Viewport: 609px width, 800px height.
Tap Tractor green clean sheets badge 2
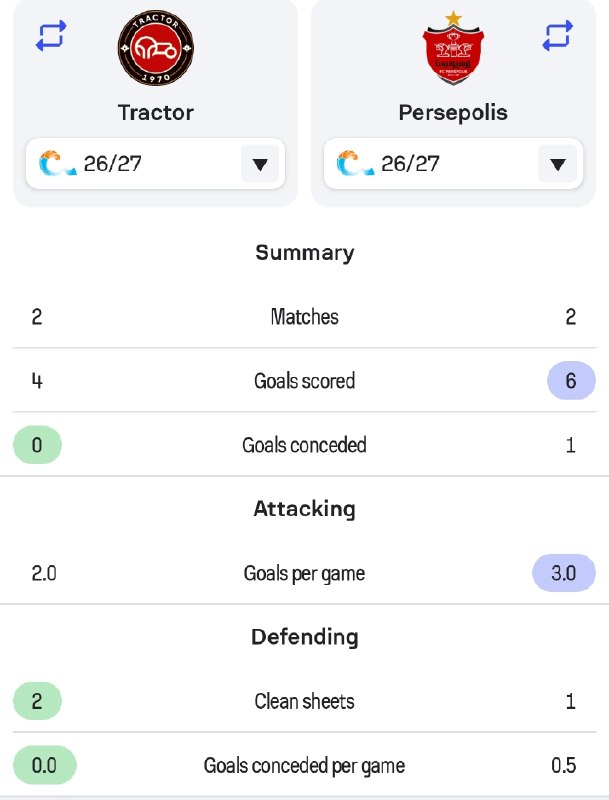[37, 701]
